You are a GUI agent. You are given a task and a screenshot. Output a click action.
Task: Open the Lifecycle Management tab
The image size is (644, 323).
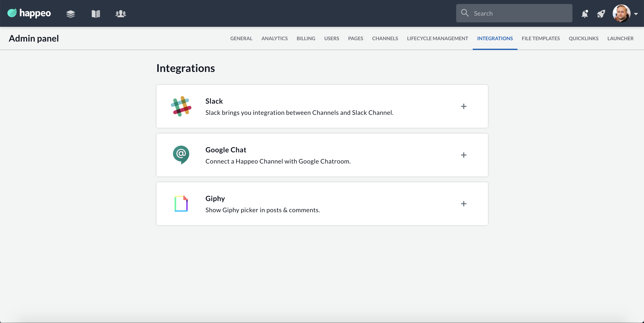(437, 38)
